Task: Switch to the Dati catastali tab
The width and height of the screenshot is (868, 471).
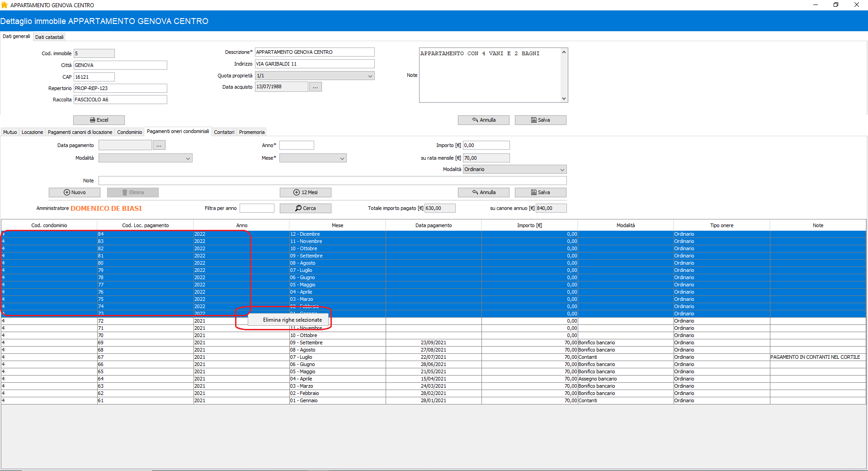Action: tap(49, 37)
